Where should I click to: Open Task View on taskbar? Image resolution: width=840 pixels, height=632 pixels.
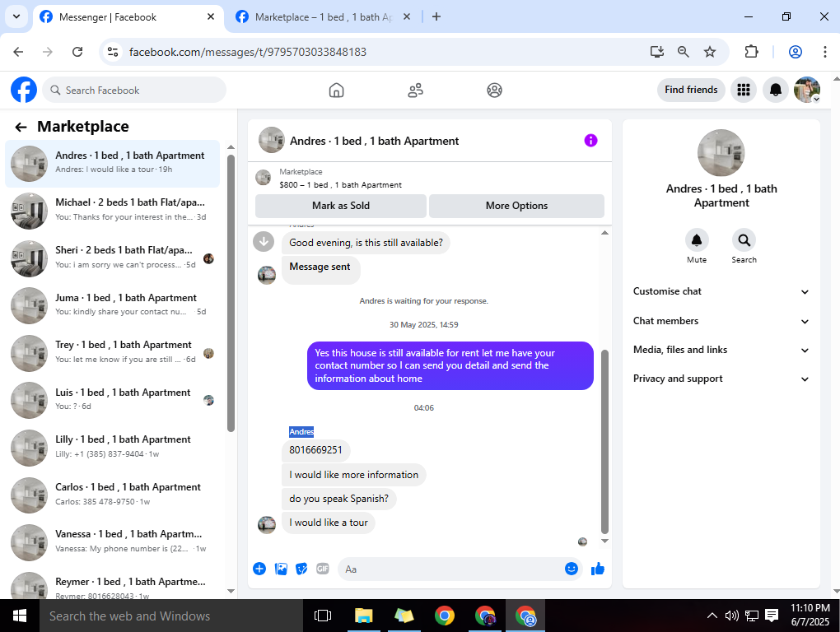coord(323,616)
